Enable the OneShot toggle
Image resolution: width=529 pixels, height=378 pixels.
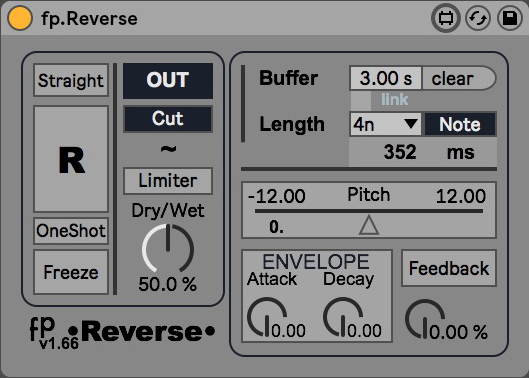[x=71, y=231]
